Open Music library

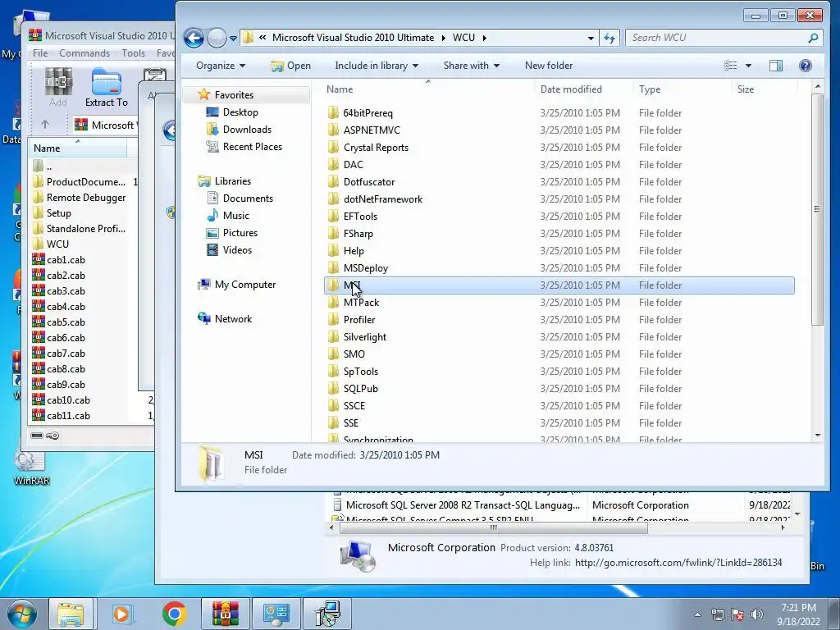(235, 216)
